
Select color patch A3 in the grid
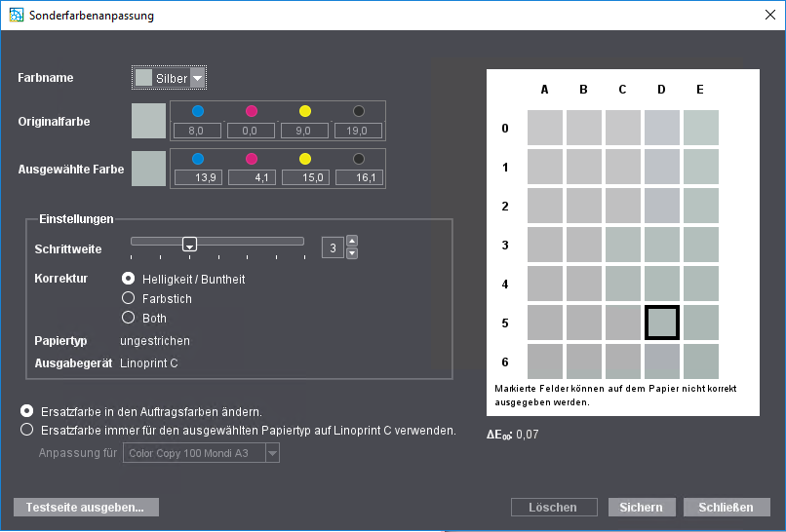click(x=545, y=245)
